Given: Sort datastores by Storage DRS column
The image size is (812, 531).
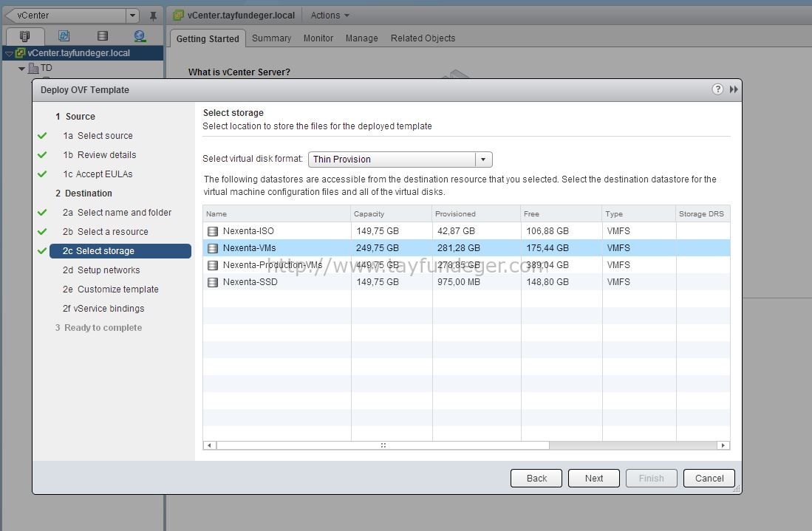Looking at the screenshot, I should point(703,213).
